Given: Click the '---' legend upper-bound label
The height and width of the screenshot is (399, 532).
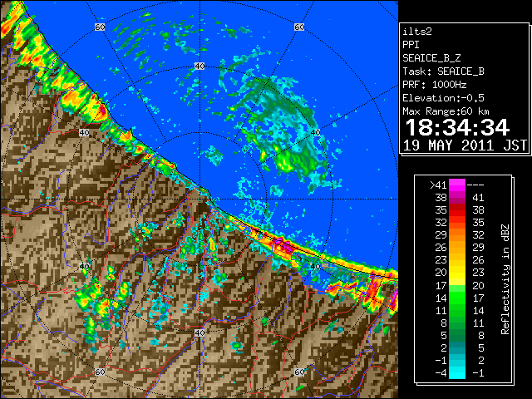Looking at the screenshot, I should coord(475,185).
